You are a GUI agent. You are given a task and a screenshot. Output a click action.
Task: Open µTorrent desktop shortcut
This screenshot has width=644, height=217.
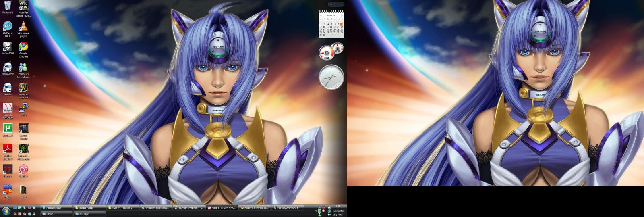(7, 128)
